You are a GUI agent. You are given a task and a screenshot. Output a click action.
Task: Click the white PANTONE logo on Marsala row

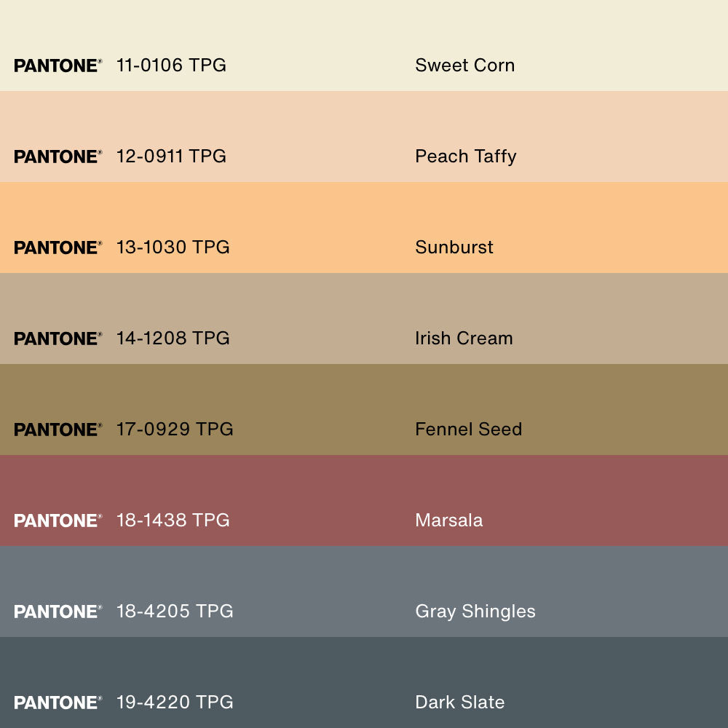point(58,521)
